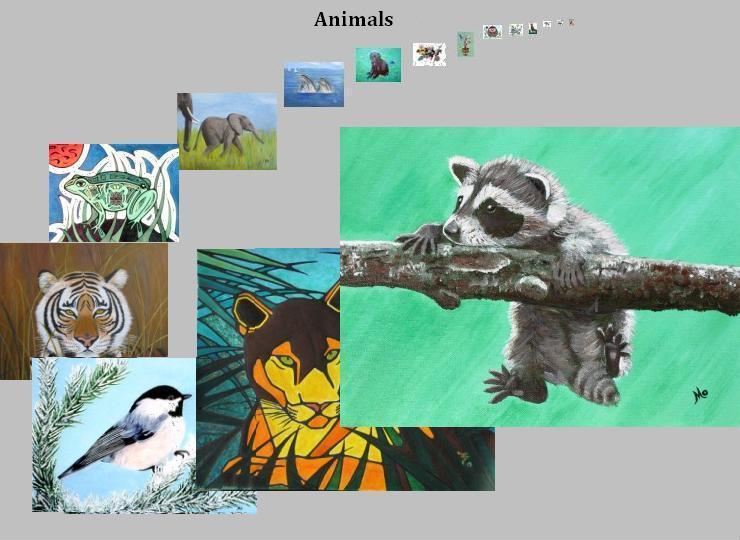The width and height of the screenshot is (740, 540).
Task: Open the round red design thumbnail
Action: point(493,32)
